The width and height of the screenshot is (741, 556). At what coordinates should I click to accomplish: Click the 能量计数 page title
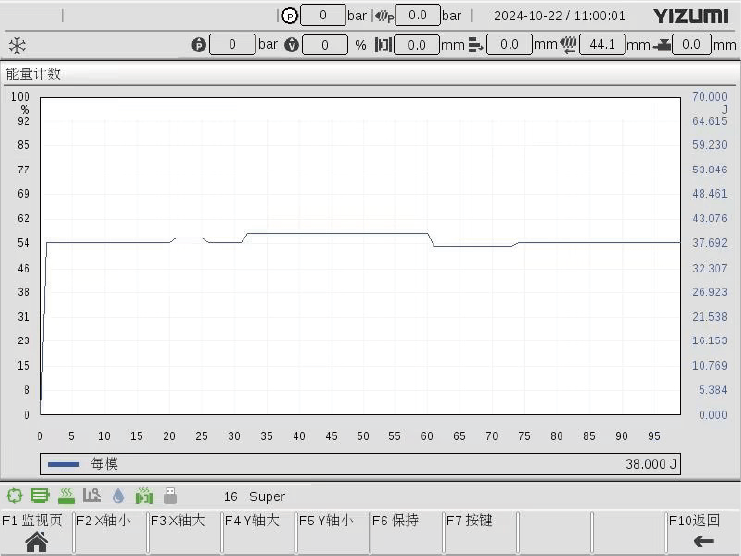(x=33, y=74)
